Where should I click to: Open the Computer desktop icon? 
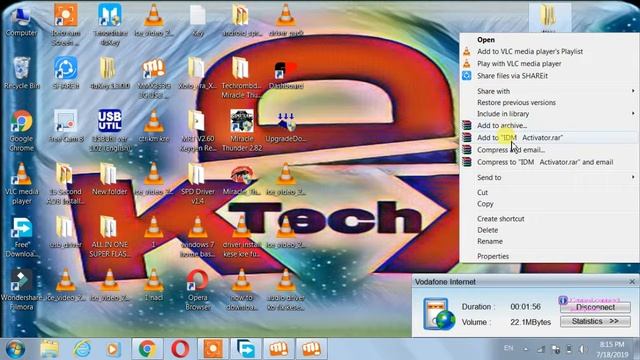pos(21,21)
